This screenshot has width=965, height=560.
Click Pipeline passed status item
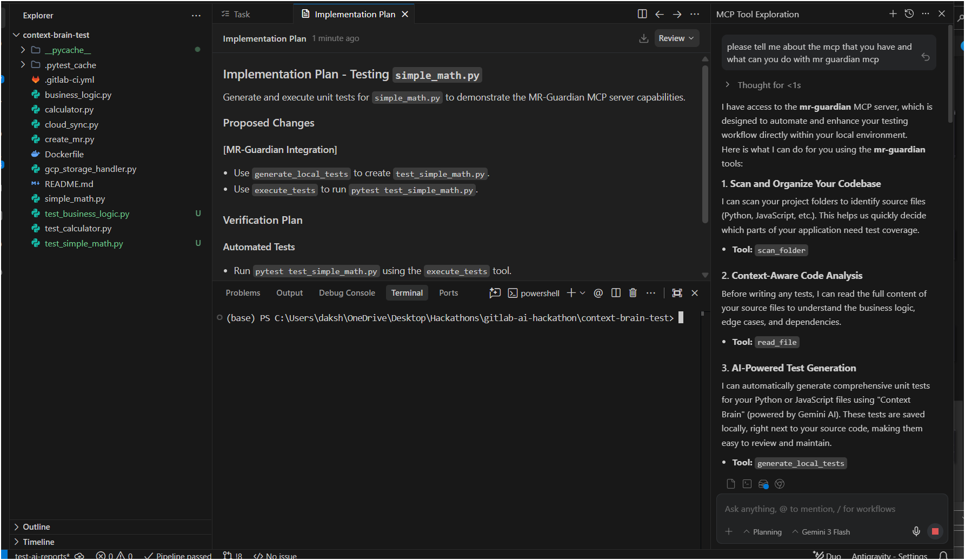[x=178, y=556]
